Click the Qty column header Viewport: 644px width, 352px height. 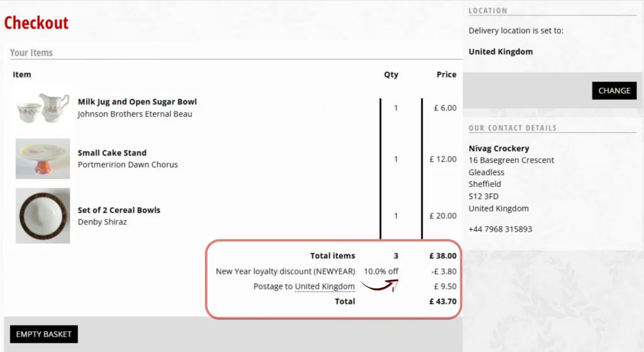pos(391,74)
